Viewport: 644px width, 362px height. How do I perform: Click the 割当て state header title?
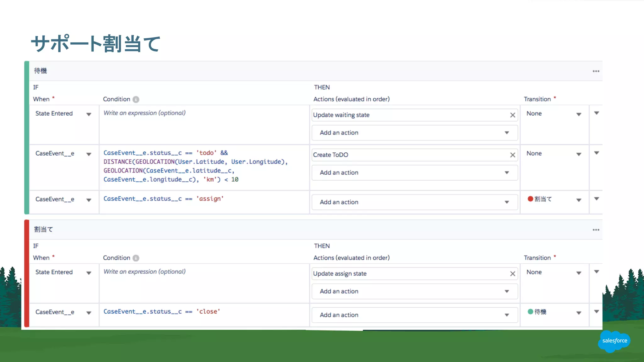point(43,229)
